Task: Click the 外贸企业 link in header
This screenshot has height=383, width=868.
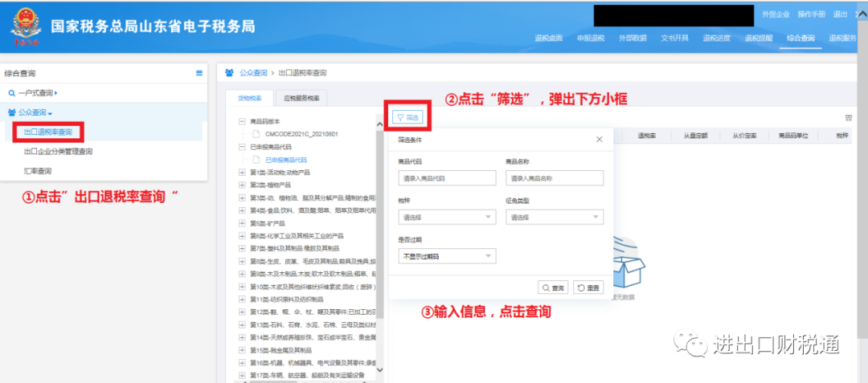Action: [x=776, y=14]
